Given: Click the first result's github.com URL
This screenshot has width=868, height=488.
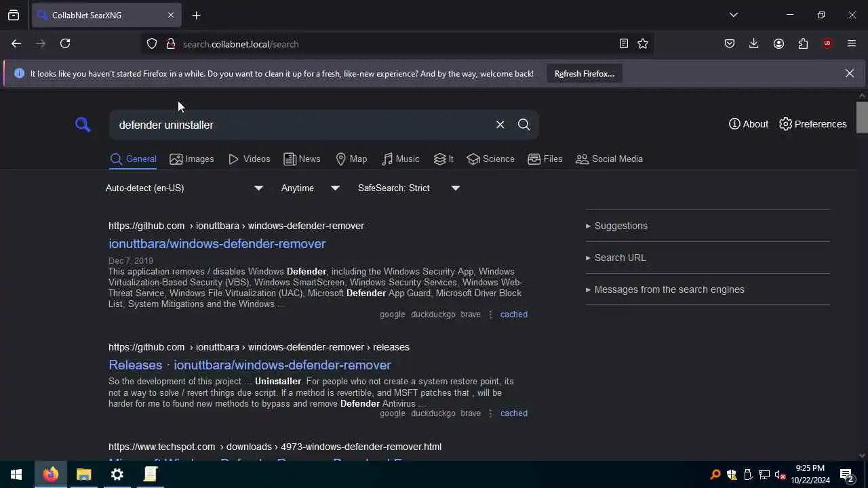Looking at the screenshot, I should (x=236, y=226).
